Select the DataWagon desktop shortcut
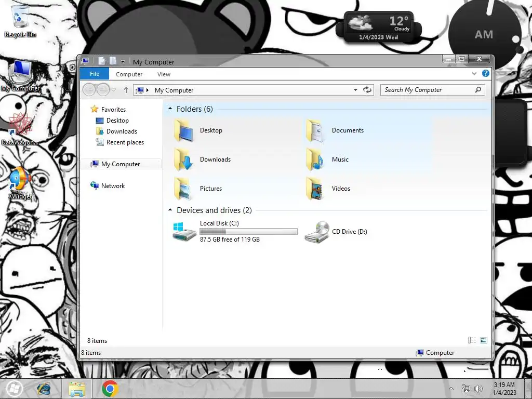 (20, 129)
